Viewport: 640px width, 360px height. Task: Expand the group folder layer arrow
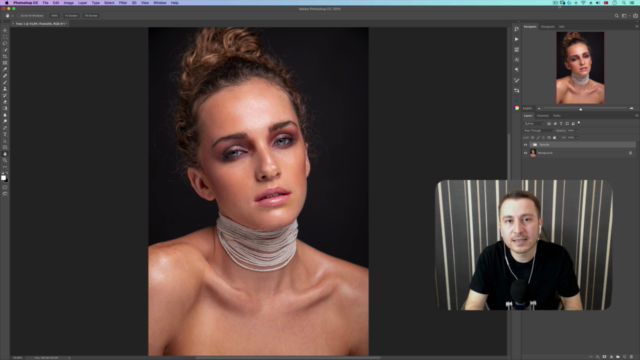click(531, 144)
